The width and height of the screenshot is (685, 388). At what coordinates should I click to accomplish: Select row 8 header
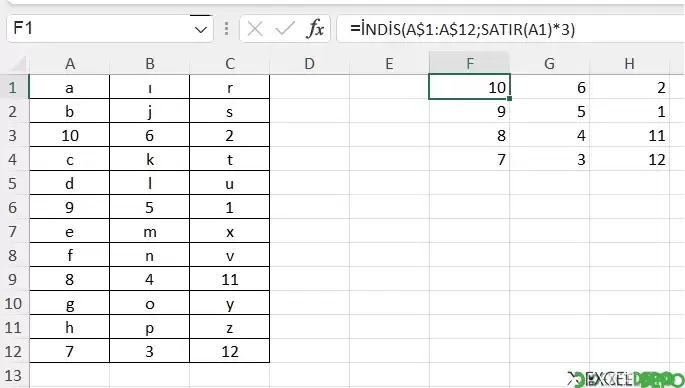coord(13,255)
